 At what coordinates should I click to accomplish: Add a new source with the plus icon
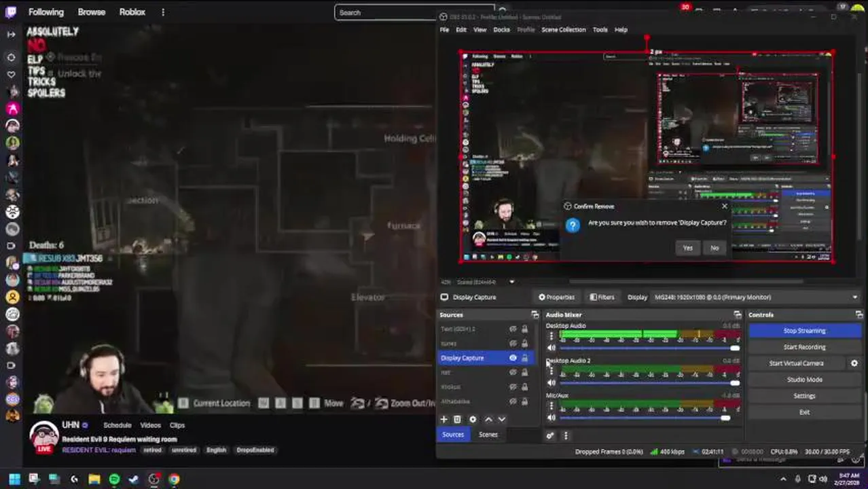(x=444, y=420)
